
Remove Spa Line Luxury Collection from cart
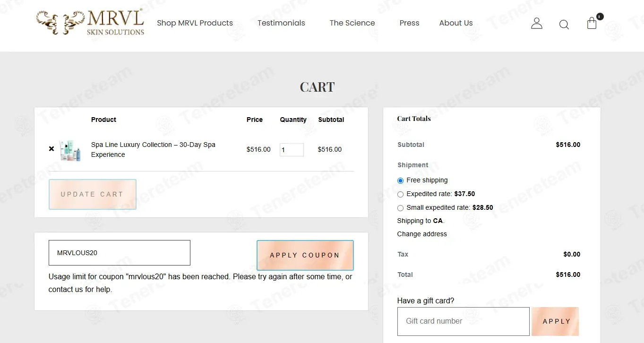52,149
